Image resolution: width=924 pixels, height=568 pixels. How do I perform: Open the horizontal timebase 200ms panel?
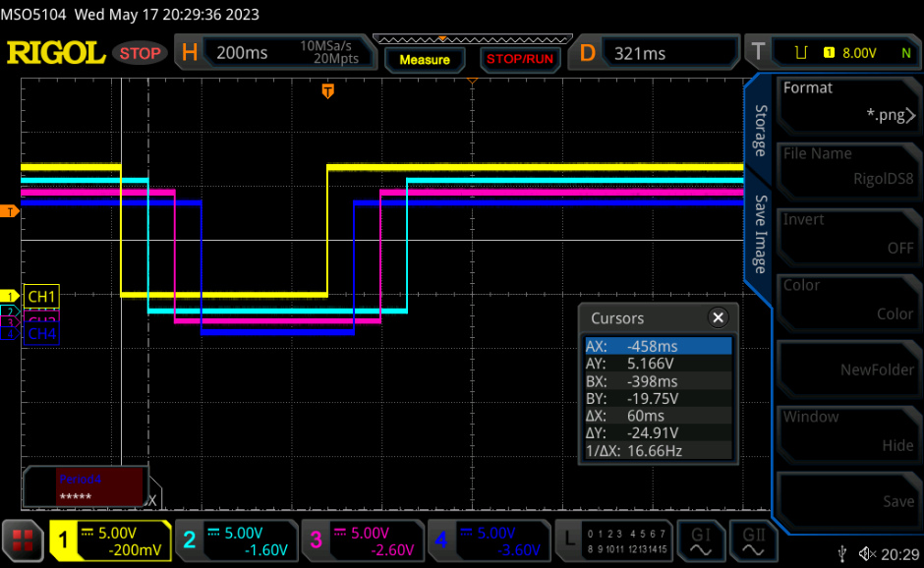tap(275, 52)
